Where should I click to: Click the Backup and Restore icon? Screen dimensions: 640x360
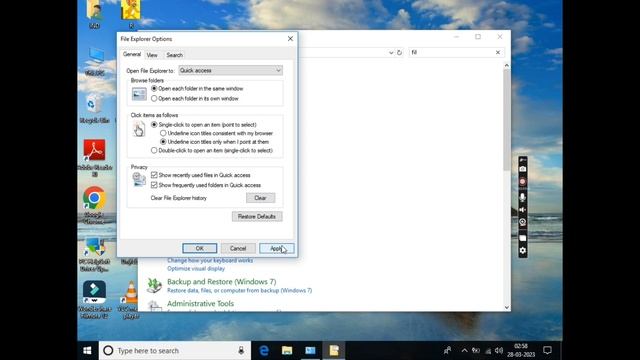(x=154, y=285)
